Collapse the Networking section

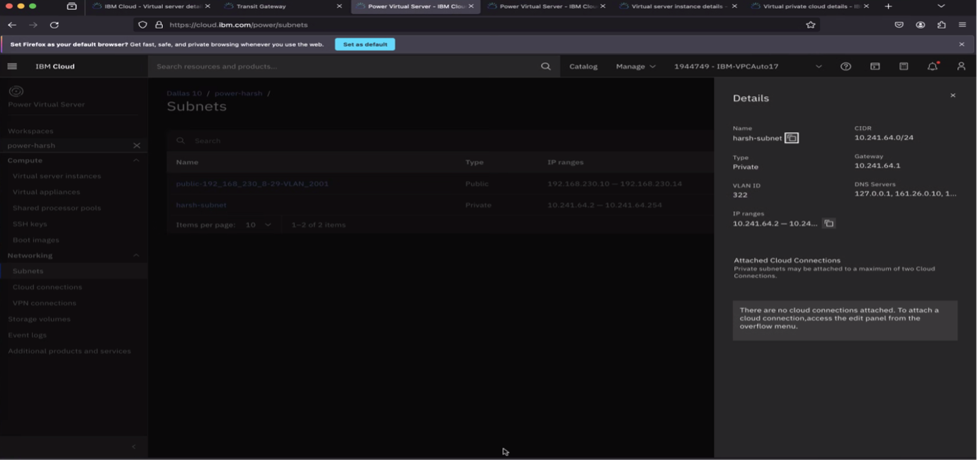click(137, 255)
